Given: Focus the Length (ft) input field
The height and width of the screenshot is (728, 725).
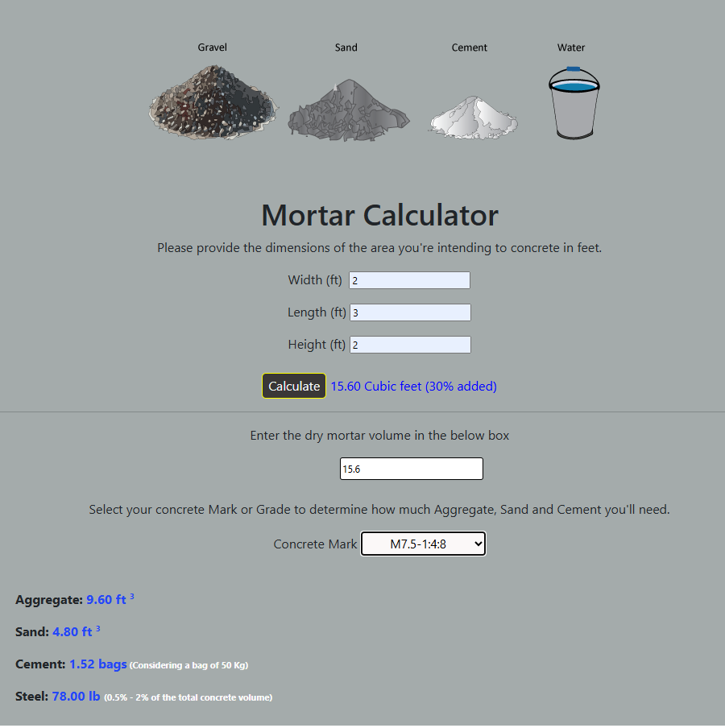Looking at the screenshot, I should point(410,312).
